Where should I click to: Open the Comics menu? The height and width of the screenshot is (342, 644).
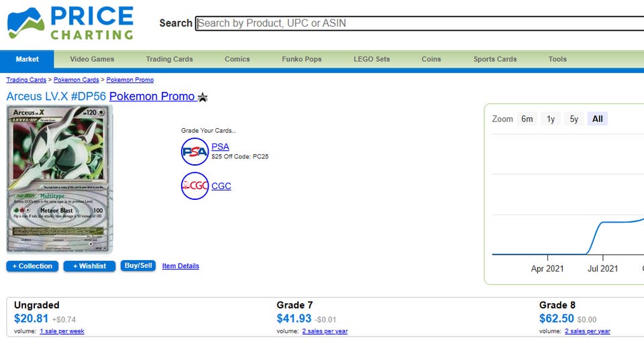click(x=237, y=59)
